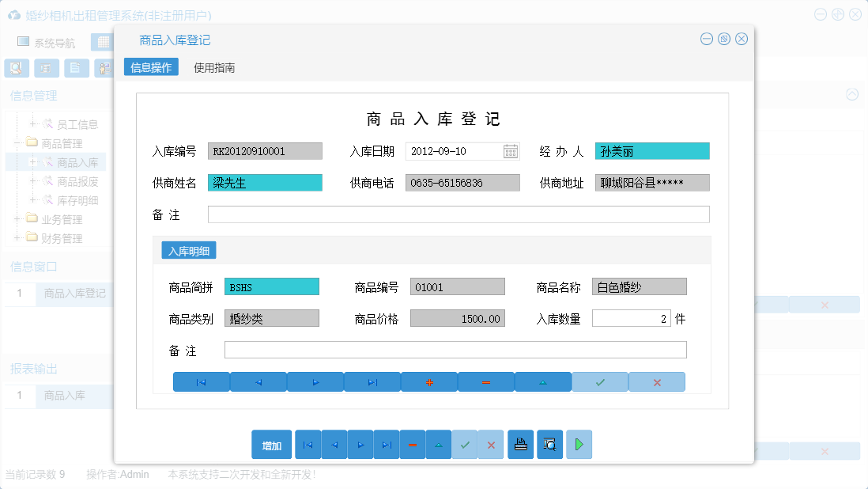Click the print icon in the bottom toolbar
Viewport: 868px width, 489px height.
tap(520, 444)
